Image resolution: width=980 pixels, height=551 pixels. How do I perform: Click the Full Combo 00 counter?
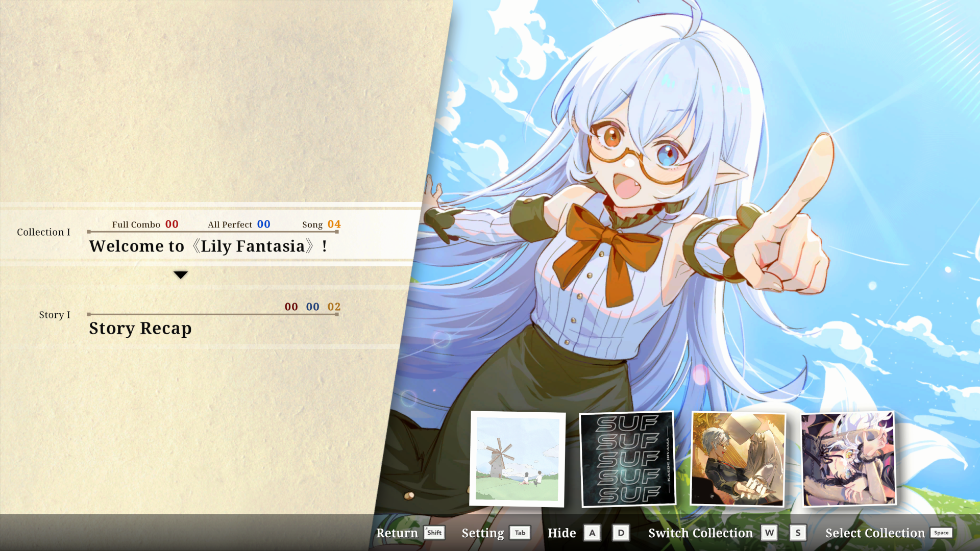pos(145,224)
